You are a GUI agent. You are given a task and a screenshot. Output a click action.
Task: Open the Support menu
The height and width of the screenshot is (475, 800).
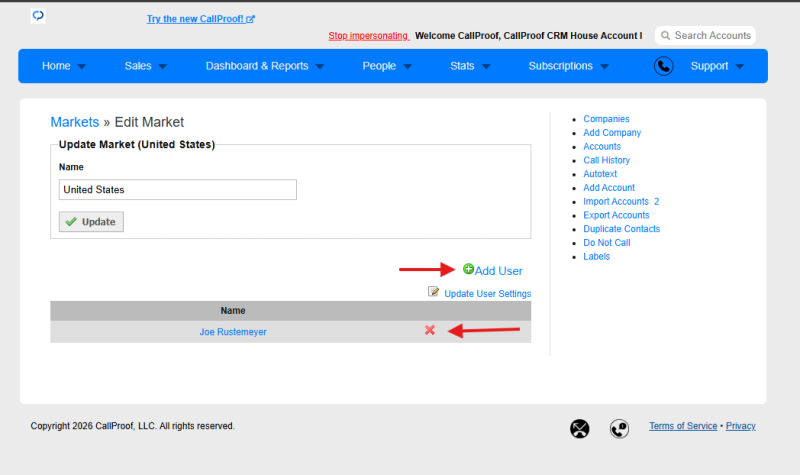pos(709,66)
